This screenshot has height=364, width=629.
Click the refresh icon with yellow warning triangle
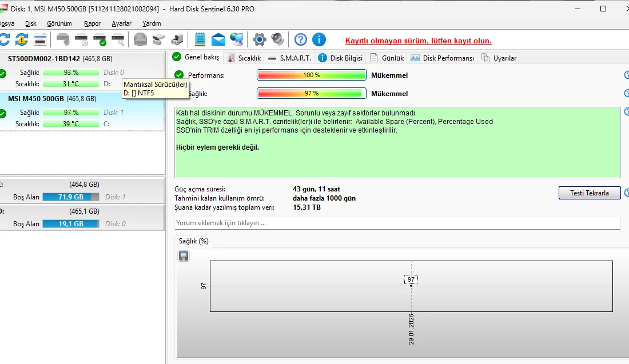(22, 39)
